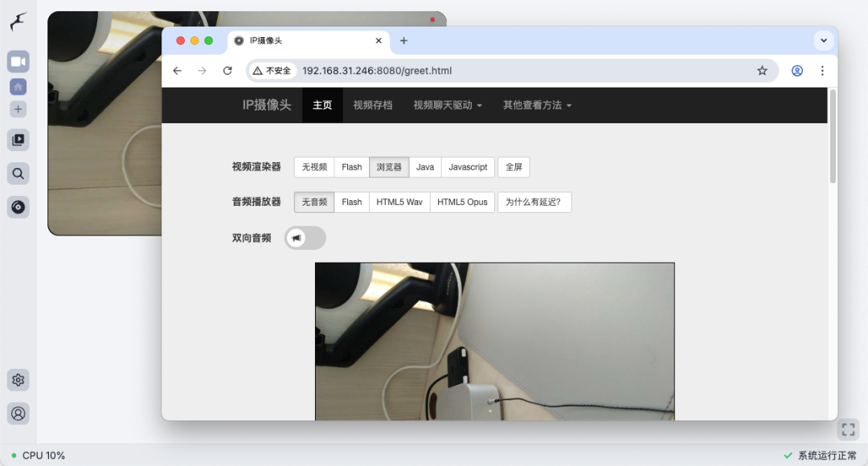
Task: Expand the 其他查看方法 dropdown
Action: pos(536,105)
